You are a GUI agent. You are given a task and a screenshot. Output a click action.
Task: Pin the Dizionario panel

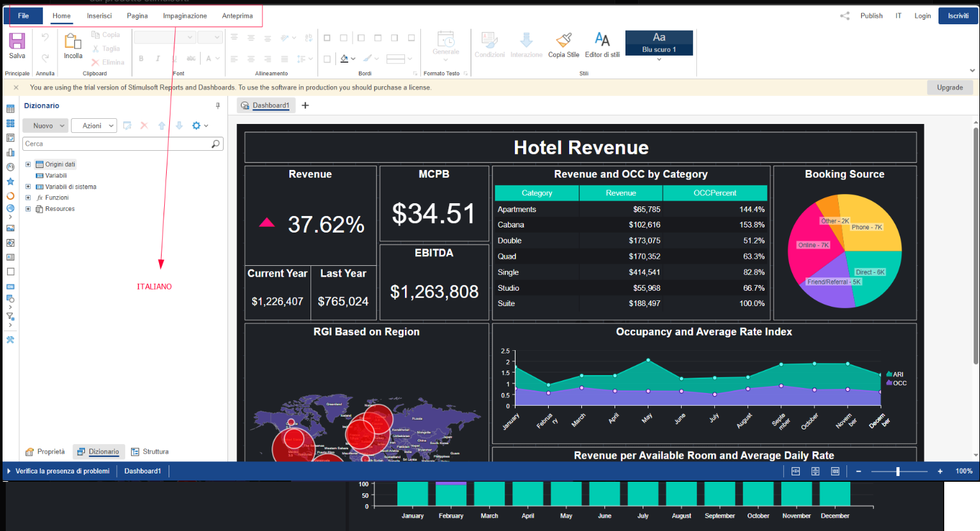218,106
